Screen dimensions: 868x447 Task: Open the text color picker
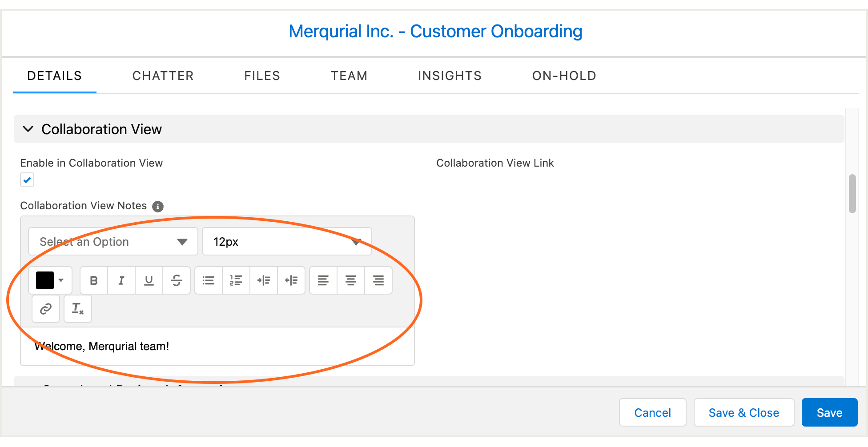coord(50,280)
